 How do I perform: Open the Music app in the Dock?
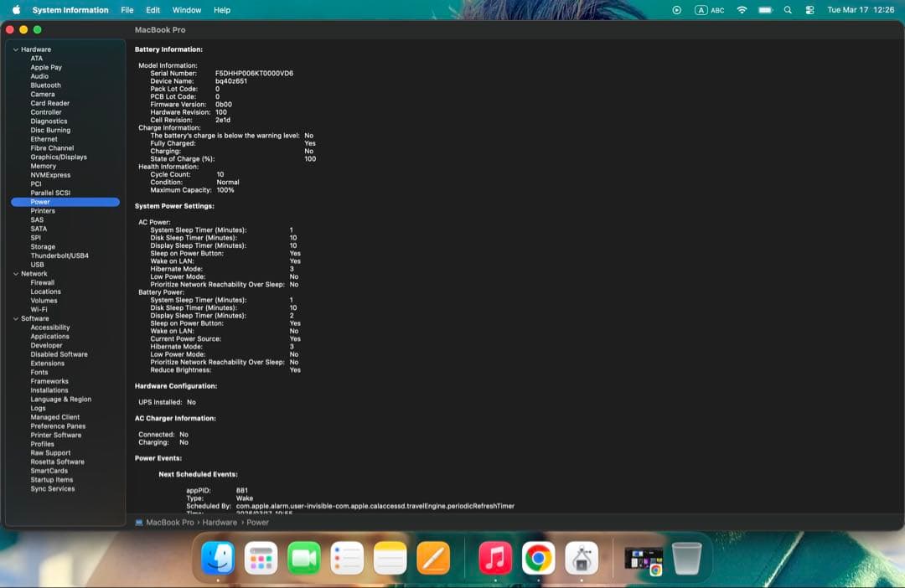(495, 557)
